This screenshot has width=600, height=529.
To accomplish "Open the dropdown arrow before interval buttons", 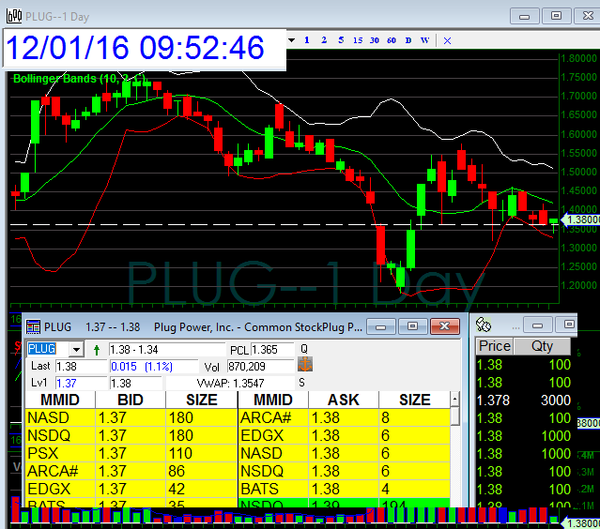I will point(291,40).
